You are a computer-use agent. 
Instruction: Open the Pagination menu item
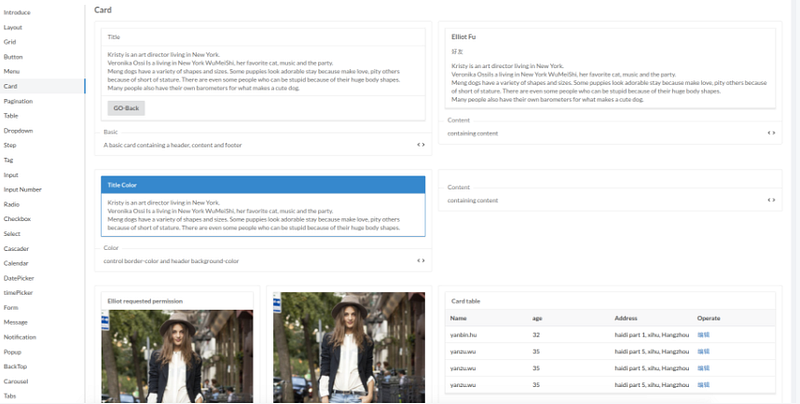pyautogui.click(x=18, y=101)
